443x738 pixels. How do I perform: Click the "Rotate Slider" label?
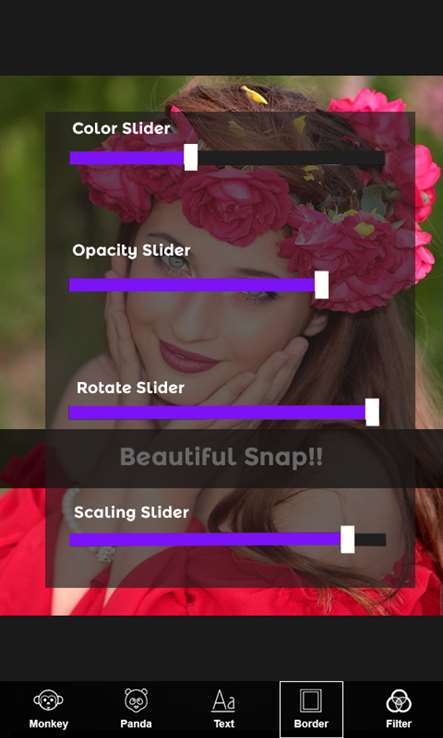pos(130,388)
